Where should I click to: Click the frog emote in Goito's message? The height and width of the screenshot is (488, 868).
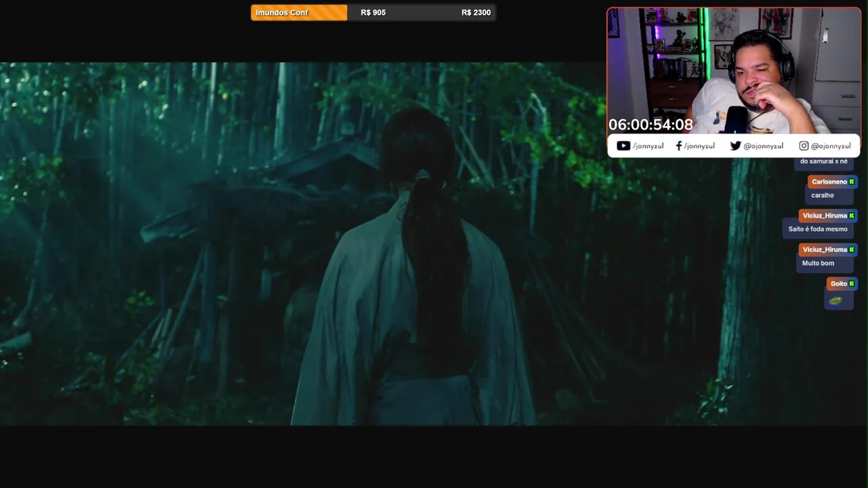pos(835,300)
